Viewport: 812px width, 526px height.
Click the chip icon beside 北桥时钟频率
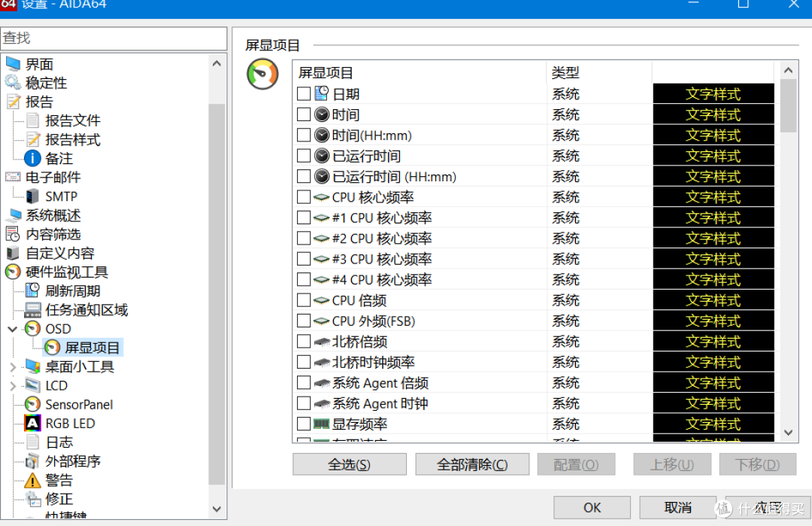tap(322, 362)
